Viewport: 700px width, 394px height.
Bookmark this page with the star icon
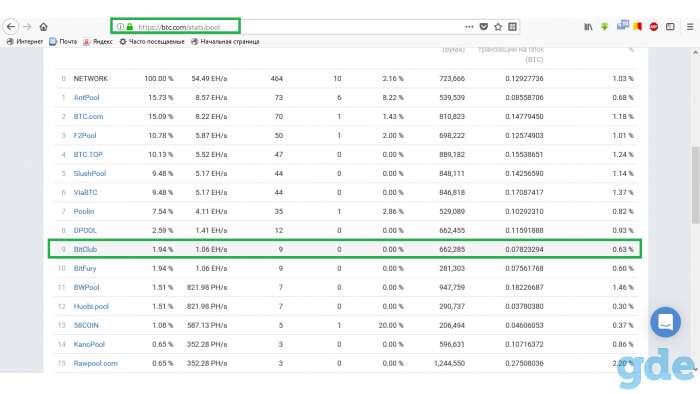click(498, 27)
